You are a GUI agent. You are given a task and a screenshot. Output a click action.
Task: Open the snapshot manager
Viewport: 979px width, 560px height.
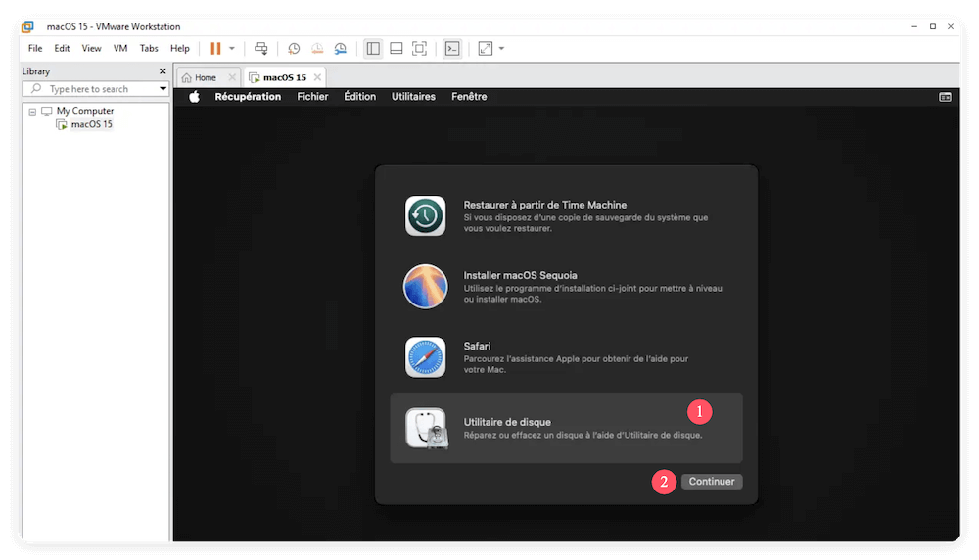click(x=341, y=49)
